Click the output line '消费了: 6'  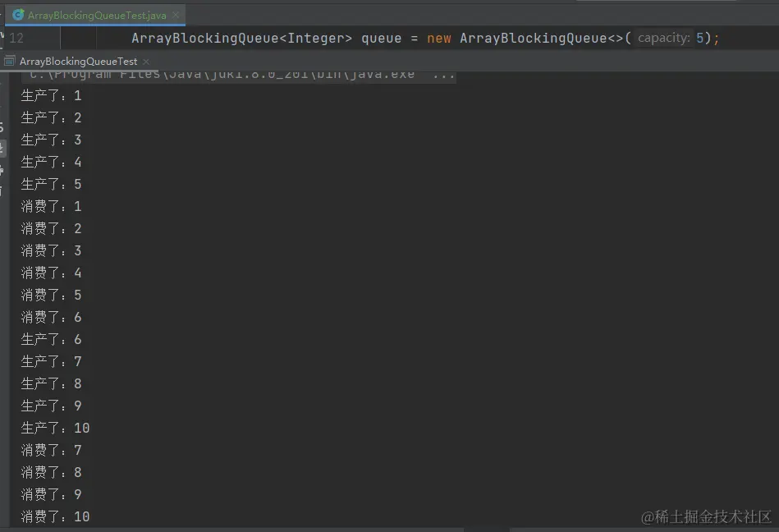pos(51,317)
